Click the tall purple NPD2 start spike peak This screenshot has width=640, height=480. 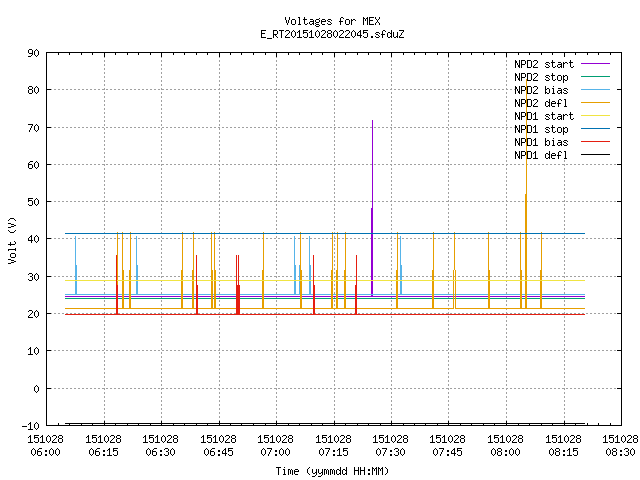372,121
